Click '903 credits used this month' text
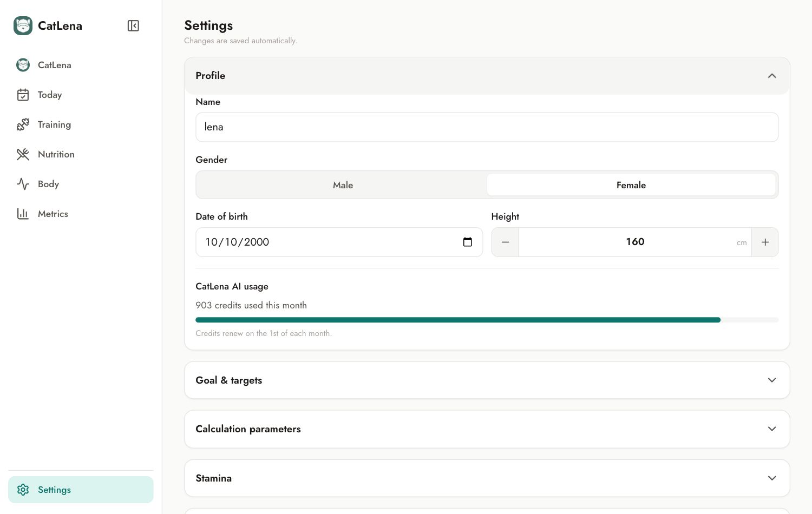812x514 pixels. pyautogui.click(x=251, y=305)
